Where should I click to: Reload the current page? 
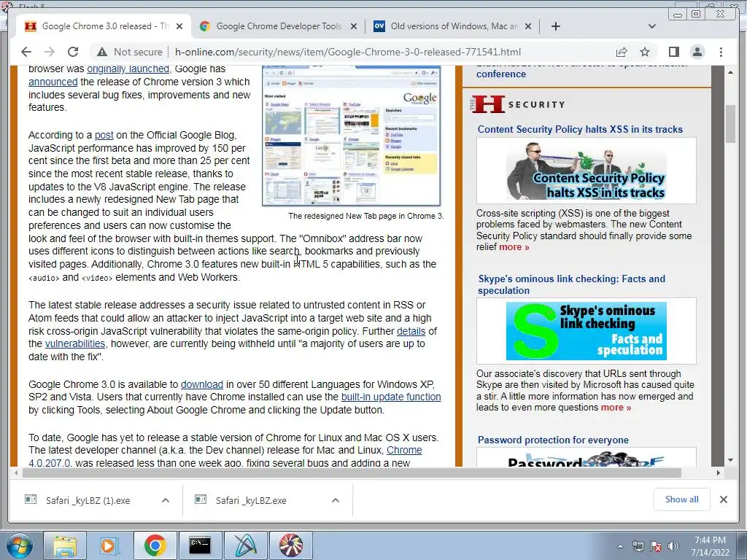pos(73,52)
